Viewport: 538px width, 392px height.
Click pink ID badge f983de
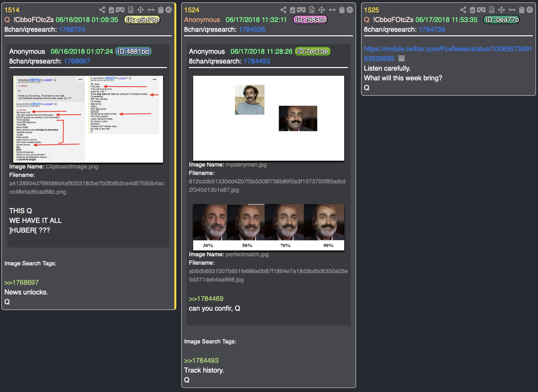[x=310, y=20]
